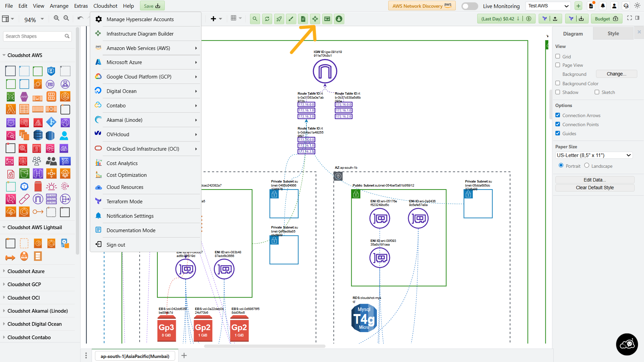Select the ap-south-1 AsiaPacific(Mumbai) page tab
644x362 pixels.
click(x=135, y=356)
